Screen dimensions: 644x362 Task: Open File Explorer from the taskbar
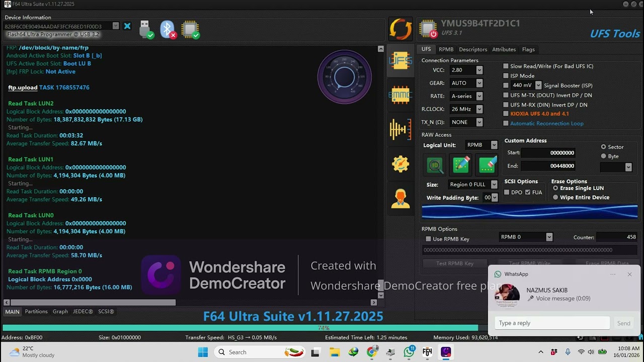click(335, 352)
